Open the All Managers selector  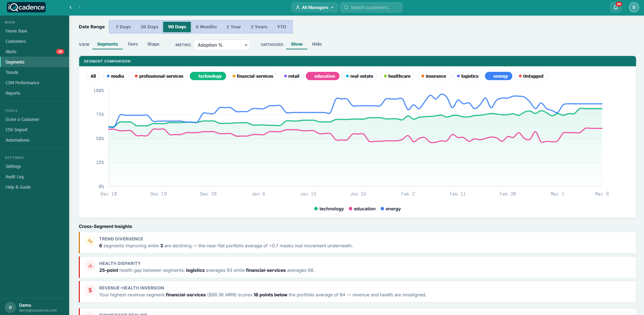coord(314,7)
